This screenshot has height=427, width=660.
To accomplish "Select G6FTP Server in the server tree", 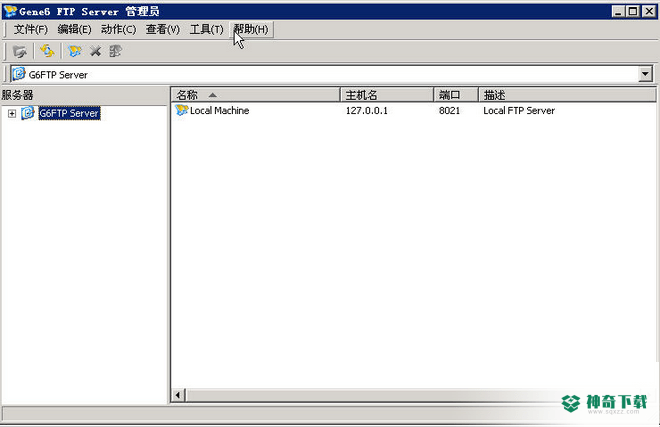I will (69, 113).
